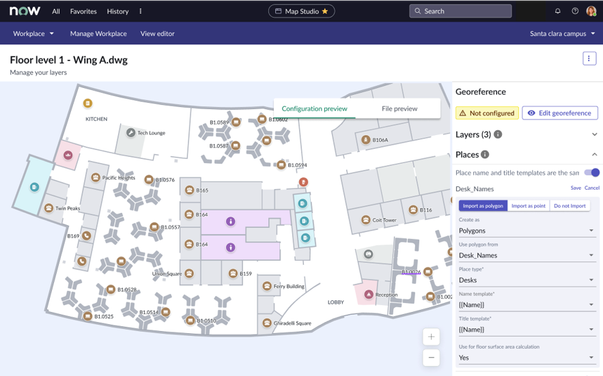Open the Manage Workplace menu item
The image size is (603, 376).
[98, 33]
